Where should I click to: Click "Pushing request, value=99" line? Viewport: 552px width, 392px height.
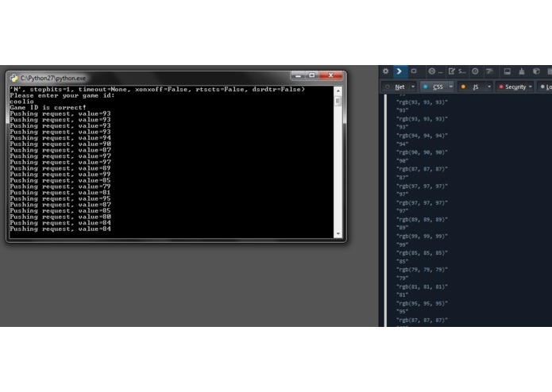pos(60,174)
